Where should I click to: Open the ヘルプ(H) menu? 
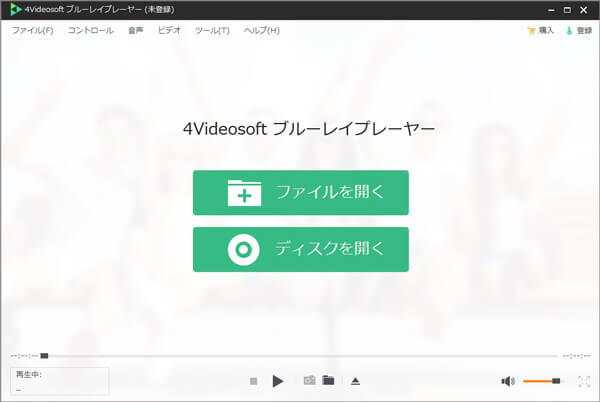point(262,30)
